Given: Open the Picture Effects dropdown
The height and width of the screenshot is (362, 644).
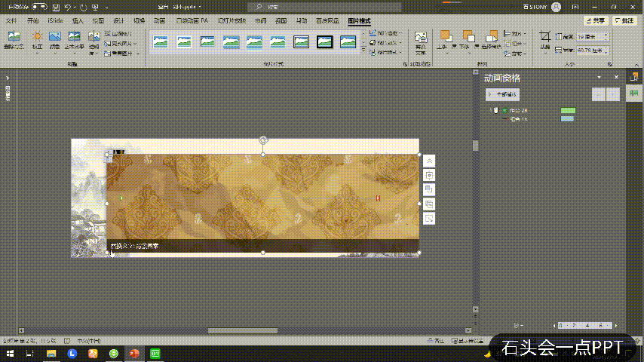Looking at the screenshot, I should click(x=385, y=43).
